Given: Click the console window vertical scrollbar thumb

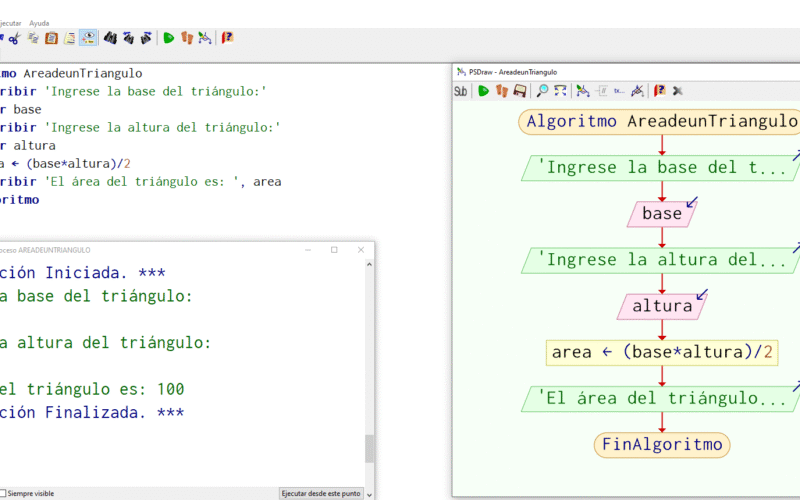Looking at the screenshot, I should coord(369,448).
